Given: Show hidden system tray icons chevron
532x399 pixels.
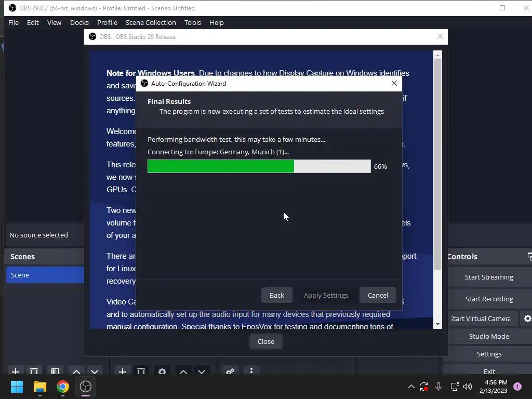Looking at the screenshot, I should pos(411,387).
